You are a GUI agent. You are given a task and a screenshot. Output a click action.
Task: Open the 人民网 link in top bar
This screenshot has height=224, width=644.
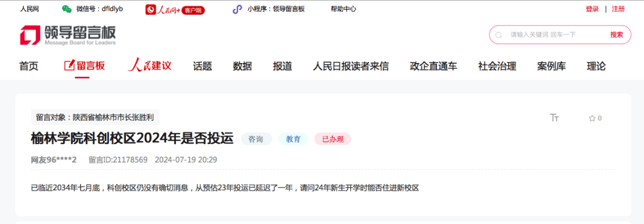pos(30,9)
